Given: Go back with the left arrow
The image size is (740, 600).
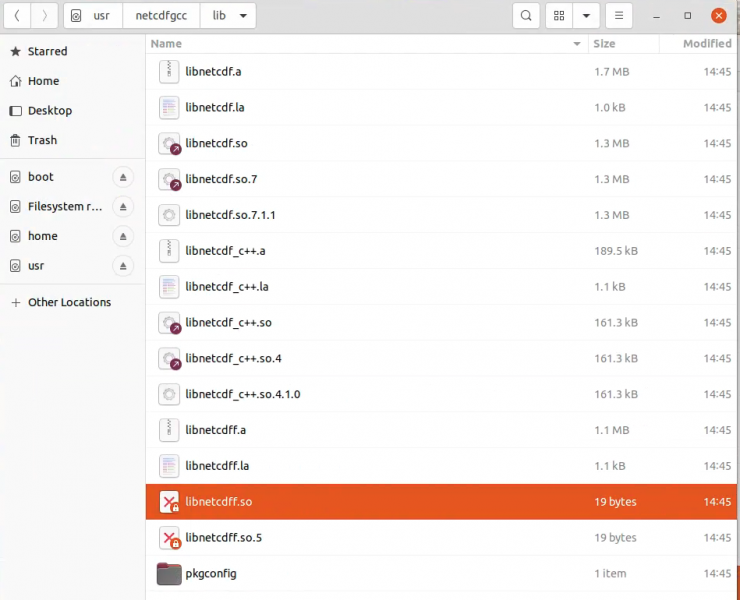Looking at the screenshot, I should tap(18, 16).
